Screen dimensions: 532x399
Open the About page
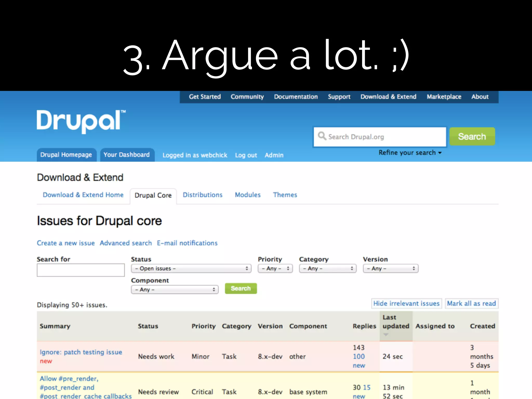tap(480, 97)
